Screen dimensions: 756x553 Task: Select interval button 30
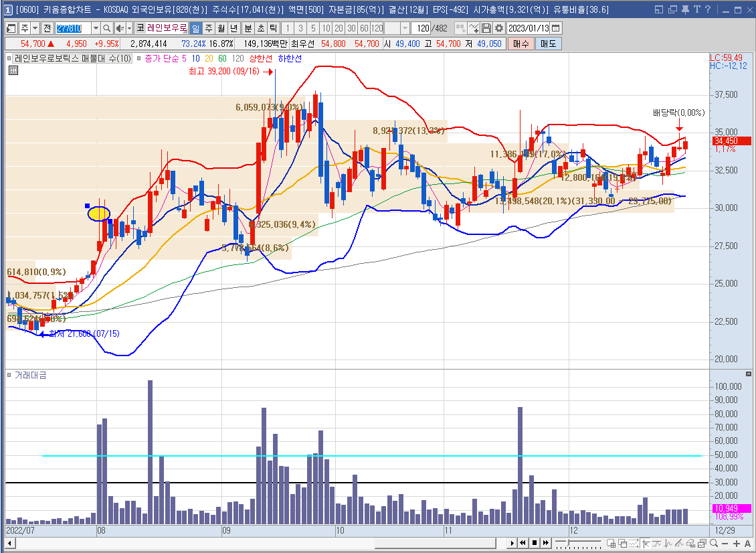point(351,29)
